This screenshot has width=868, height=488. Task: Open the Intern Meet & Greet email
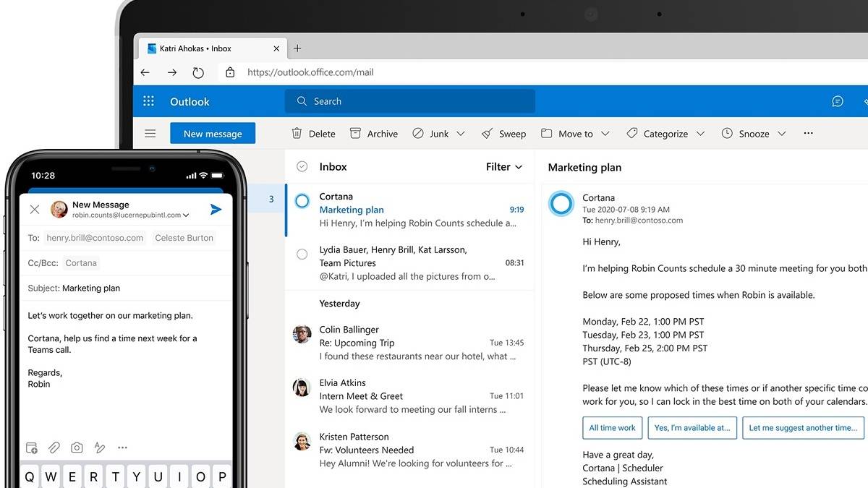tap(409, 396)
